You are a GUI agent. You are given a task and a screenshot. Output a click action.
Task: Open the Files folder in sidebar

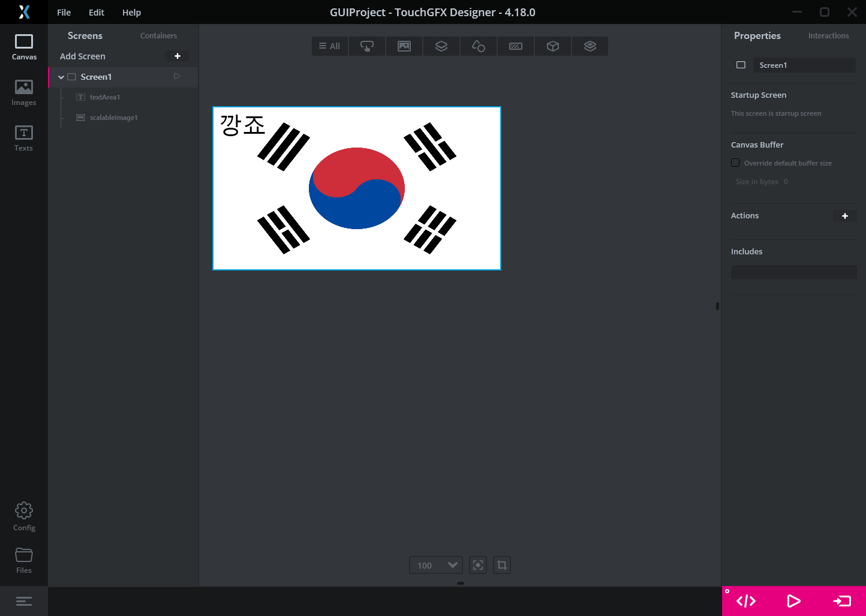[x=24, y=560]
